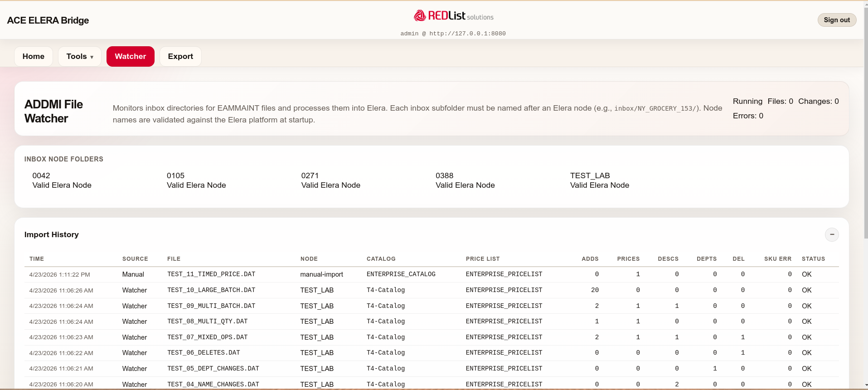This screenshot has height=390, width=868.
Task: Click the PRICES column header
Action: (628, 259)
